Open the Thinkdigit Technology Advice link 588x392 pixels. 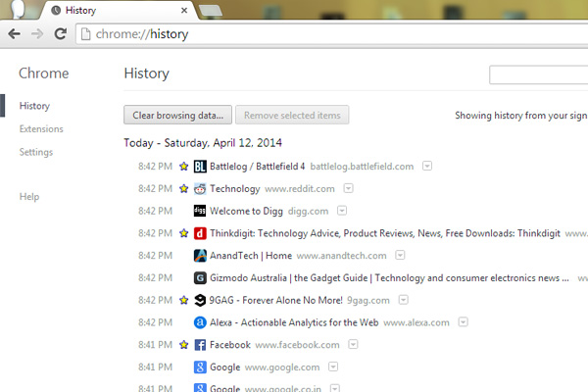click(385, 233)
